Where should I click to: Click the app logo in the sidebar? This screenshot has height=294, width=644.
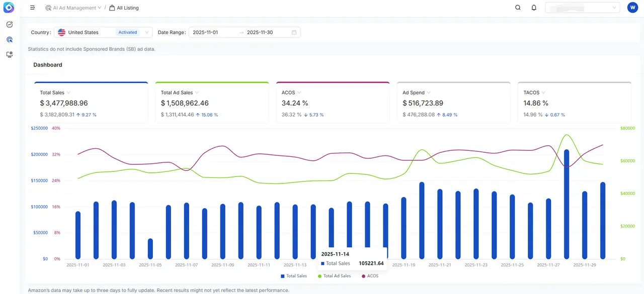pyautogui.click(x=9, y=8)
